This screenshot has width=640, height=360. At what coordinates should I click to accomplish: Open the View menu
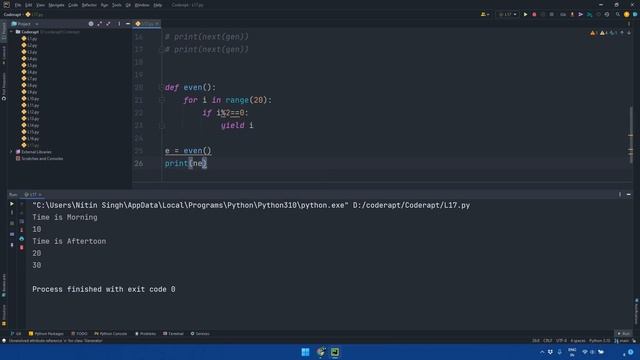tap(40, 5)
